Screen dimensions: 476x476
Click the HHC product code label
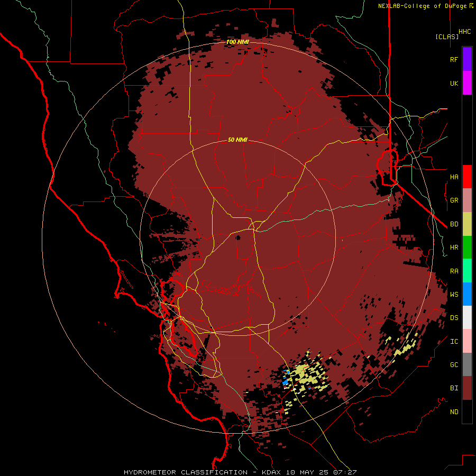point(465,32)
